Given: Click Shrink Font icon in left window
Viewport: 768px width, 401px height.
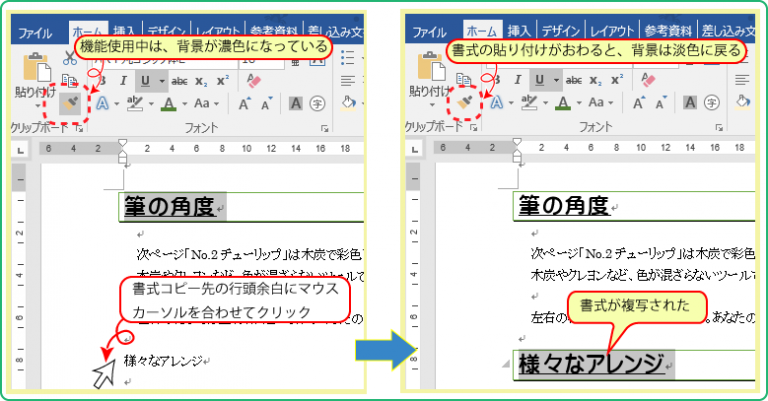Looking at the screenshot, I should pos(267,104).
